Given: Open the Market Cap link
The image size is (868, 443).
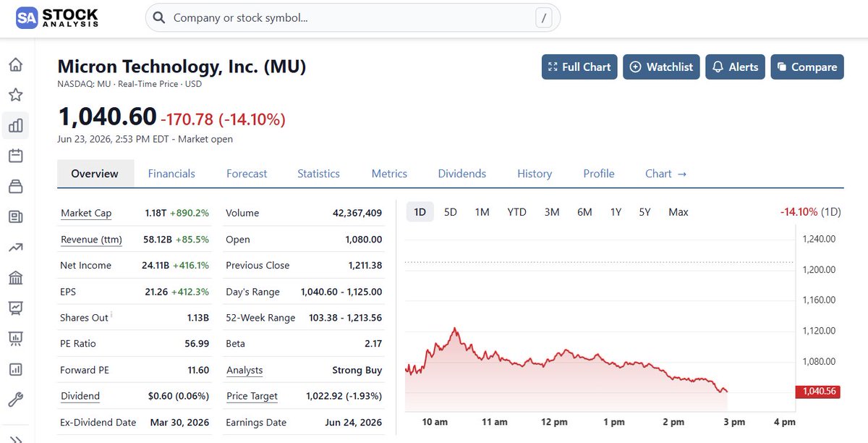Looking at the screenshot, I should [86, 213].
